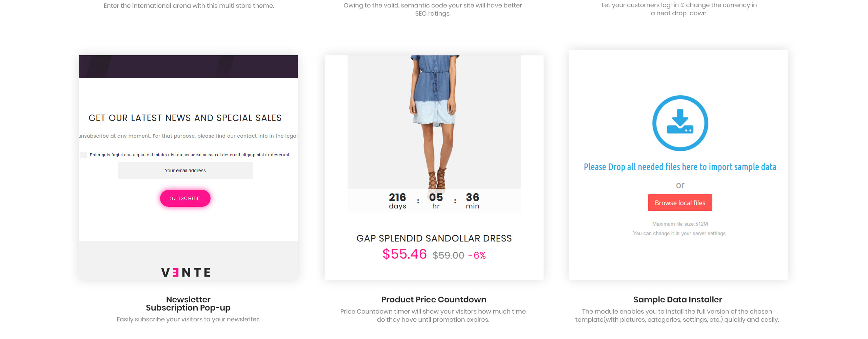This screenshot has height=339, width=868.
Task: Click the Newsletter Subscription Pop-up heading
Action: [x=188, y=304]
